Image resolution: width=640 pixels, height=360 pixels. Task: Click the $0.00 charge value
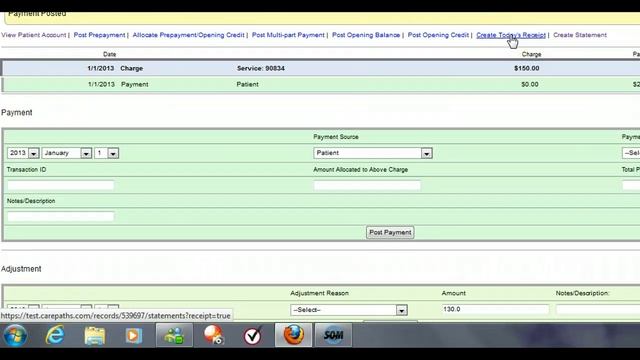point(530,84)
